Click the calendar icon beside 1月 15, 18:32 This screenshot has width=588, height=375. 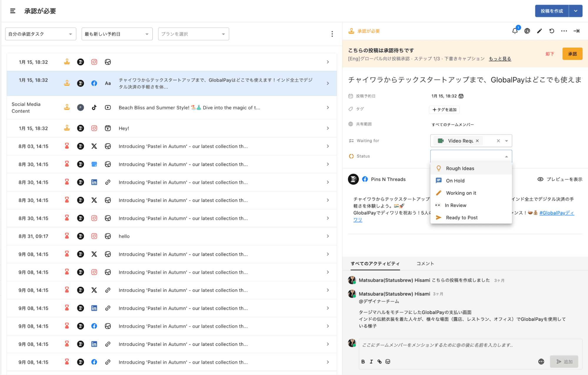coord(461,96)
